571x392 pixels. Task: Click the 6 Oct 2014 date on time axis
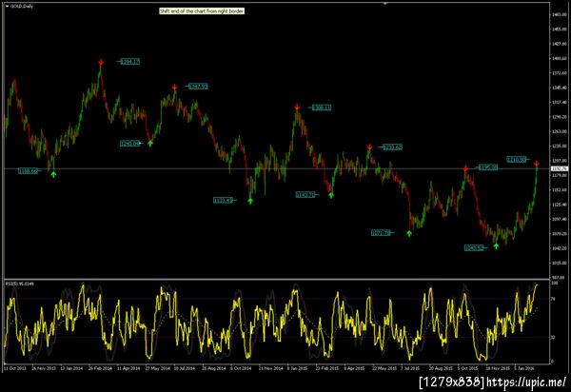241,368
